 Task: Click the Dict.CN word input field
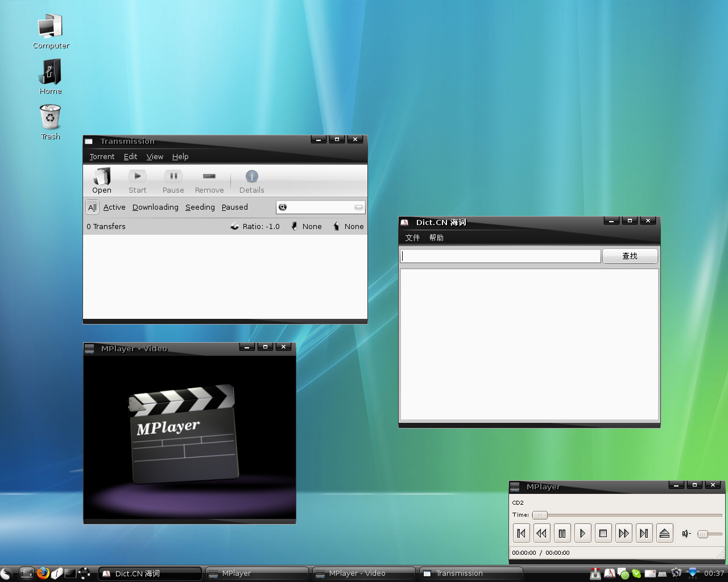pyautogui.click(x=500, y=256)
